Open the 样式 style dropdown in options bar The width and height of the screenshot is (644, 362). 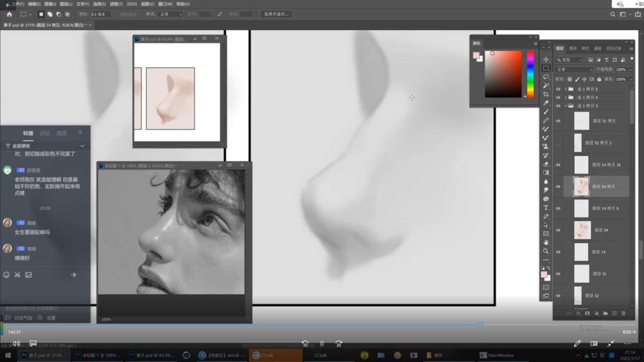pyautogui.click(x=170, y=14)
